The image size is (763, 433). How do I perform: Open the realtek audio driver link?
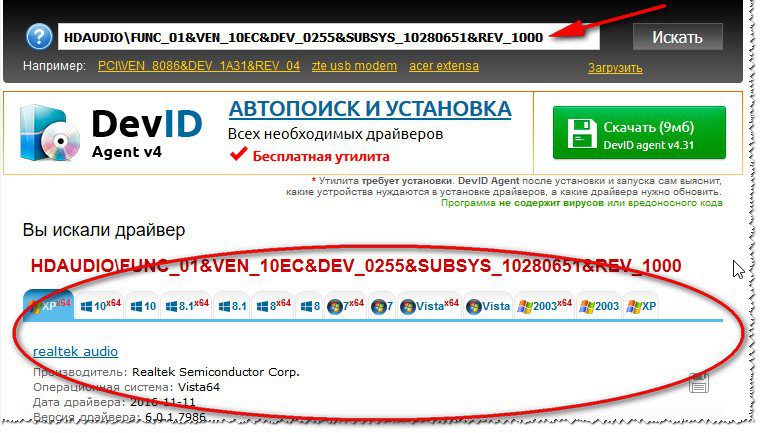pyautogui.click(x=75, y=351)
